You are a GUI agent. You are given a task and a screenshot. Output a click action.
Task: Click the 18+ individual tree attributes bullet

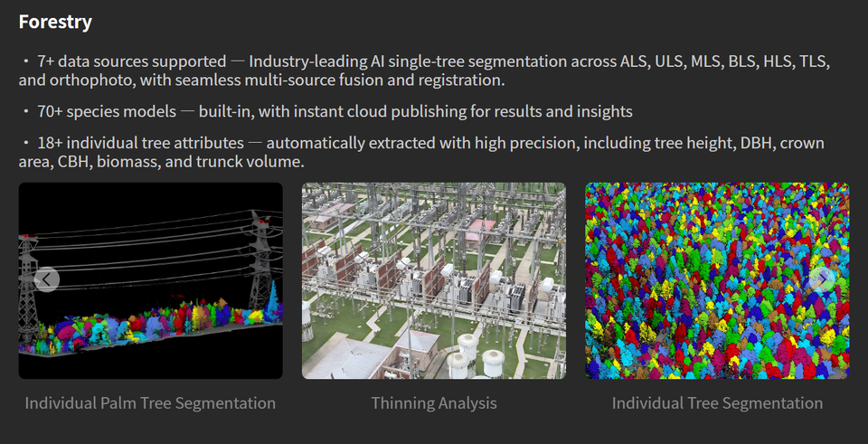pos(422,152)
